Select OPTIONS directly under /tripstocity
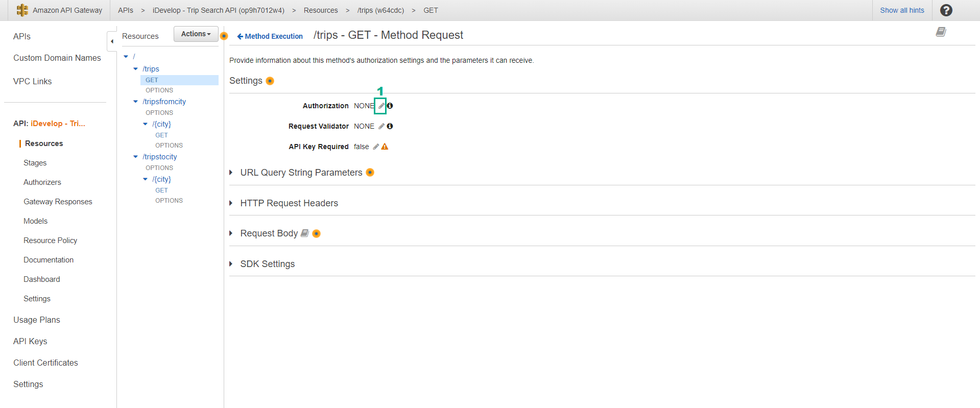The height and width of the screenshot is (408, 980). coord(159,168)
